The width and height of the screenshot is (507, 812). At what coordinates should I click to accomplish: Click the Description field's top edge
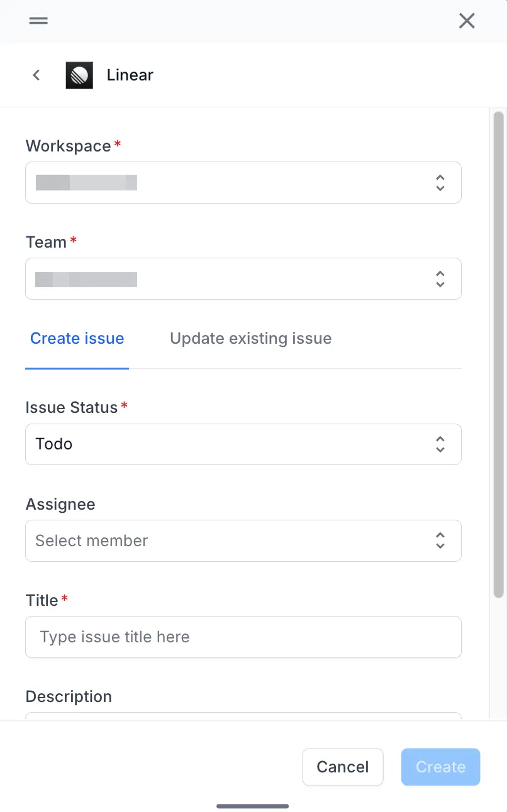click(x=243, y=716)
